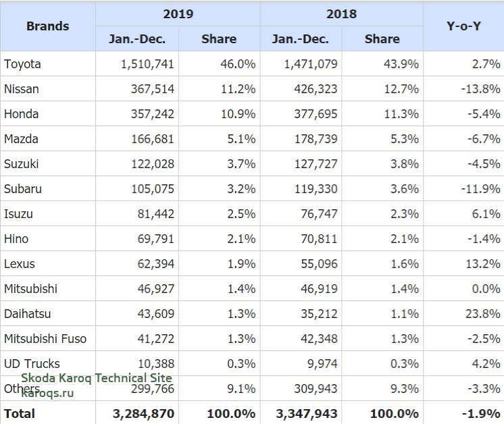Click Mitsubishi 2019 value 46,927
This screenshot has width=504, height=424.
156,289
